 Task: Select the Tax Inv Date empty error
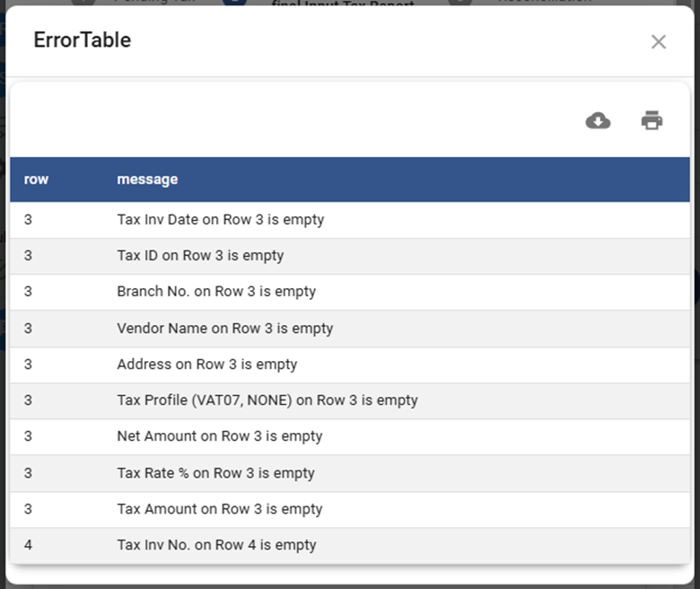[x=220, y=220]
